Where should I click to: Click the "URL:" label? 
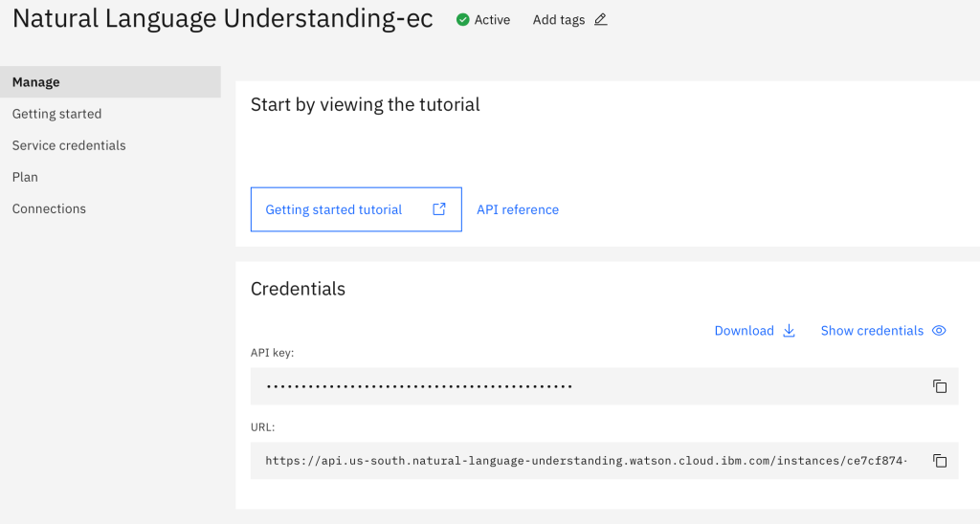point(262,427)
